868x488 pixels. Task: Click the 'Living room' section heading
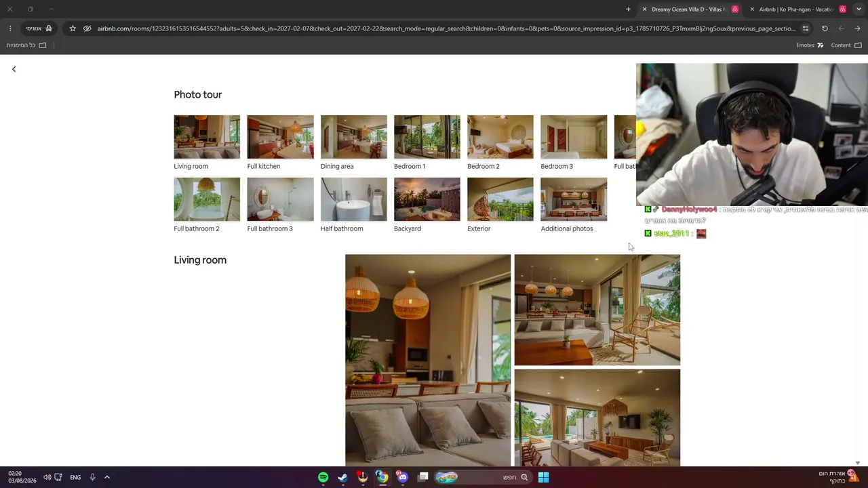[x=200, y=260]
